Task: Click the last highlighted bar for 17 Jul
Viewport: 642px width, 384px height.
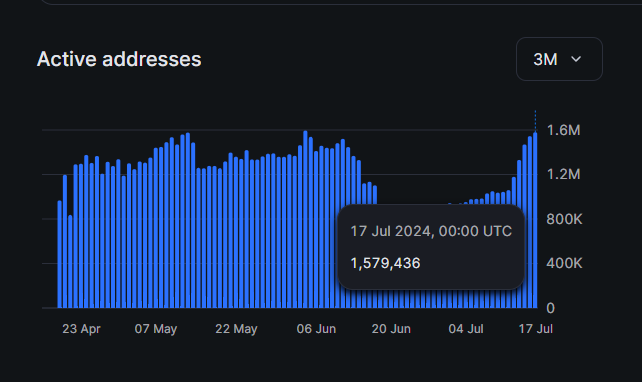Action: 535,220
